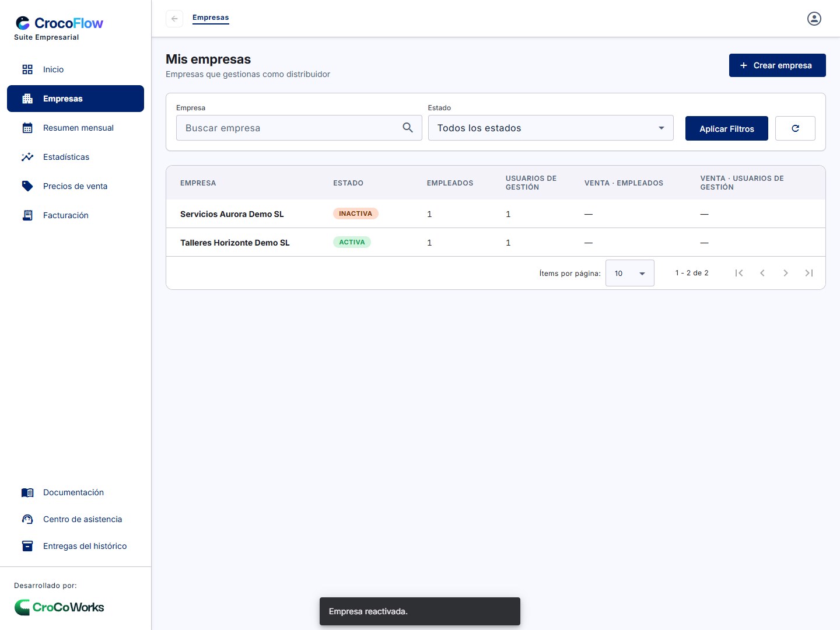Click the Precios de venta tag icon
840x630 pixels.
[27, 186]
